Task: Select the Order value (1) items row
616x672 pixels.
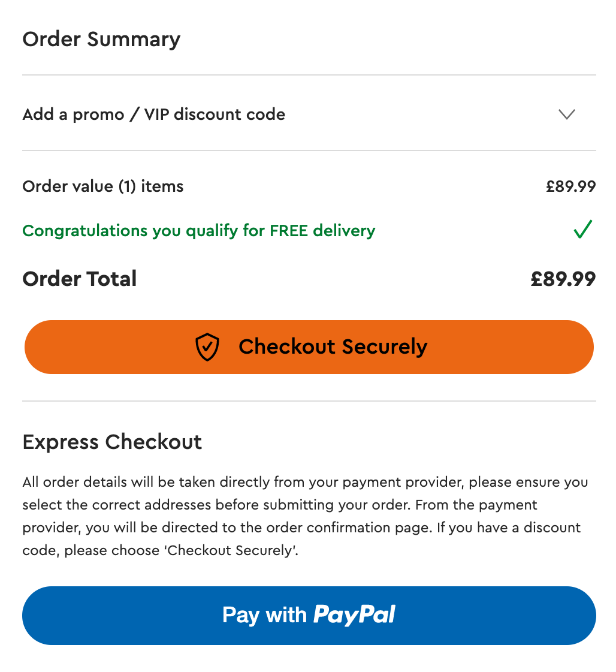Action: 102,186
